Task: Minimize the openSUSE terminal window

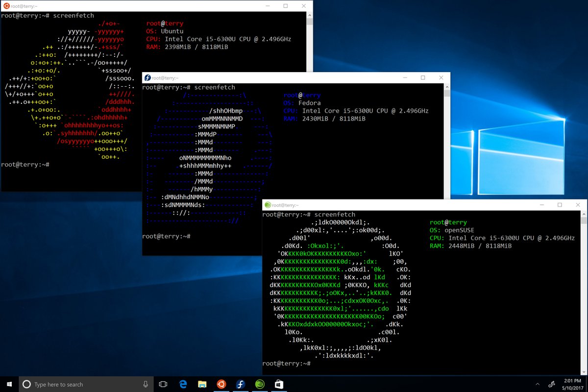Action: (x=542, y=205)
